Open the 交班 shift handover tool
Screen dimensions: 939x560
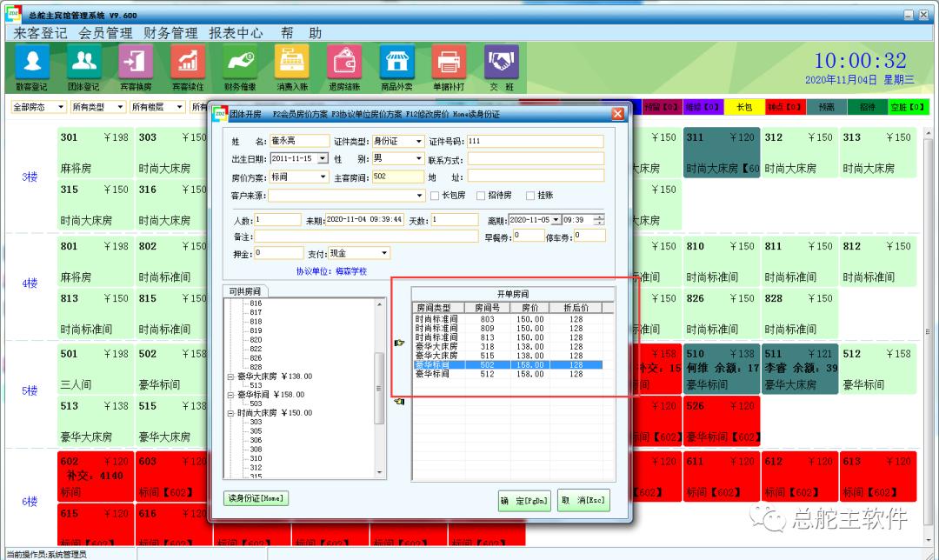[x=503, y=61]
